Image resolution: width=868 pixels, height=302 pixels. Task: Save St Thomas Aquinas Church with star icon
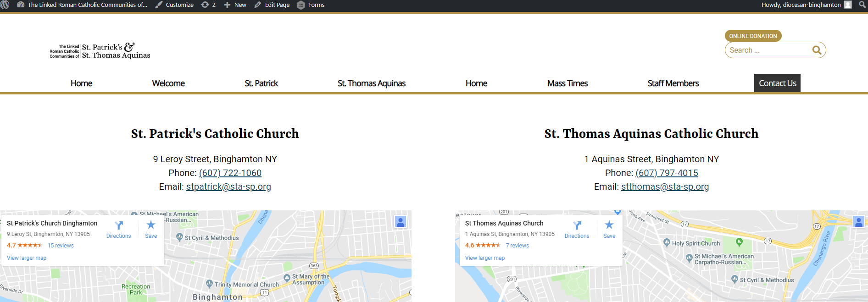pos(609,225)
